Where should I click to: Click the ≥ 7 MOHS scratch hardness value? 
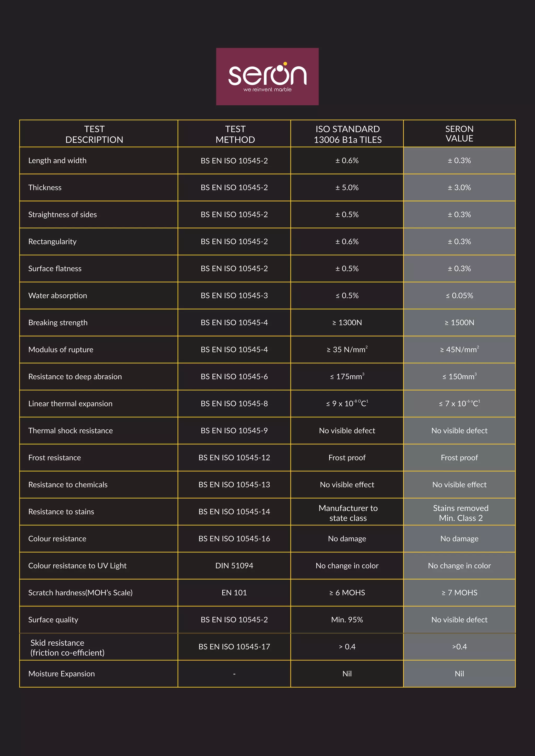pyautogui.click(x=459, y=592)
